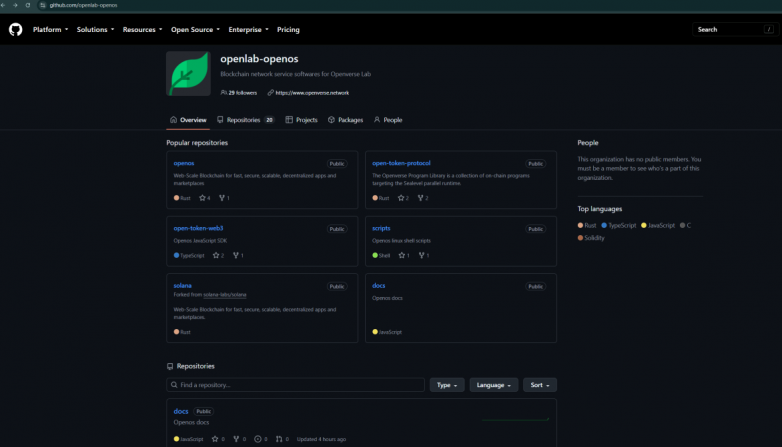
Task: Click the openlab-openos green leaf avatar
Action: pyautogui.click(x=189, y=73)
